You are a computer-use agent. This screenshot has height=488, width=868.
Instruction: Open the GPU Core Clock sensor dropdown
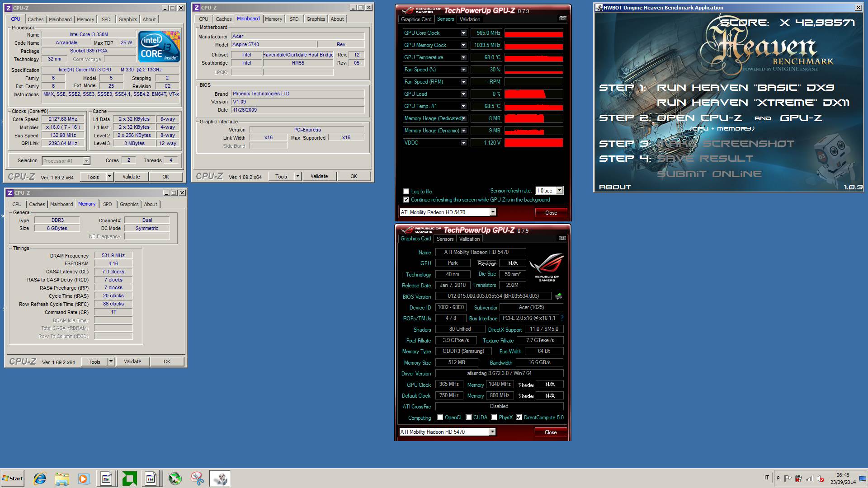[x=463, y=33]
